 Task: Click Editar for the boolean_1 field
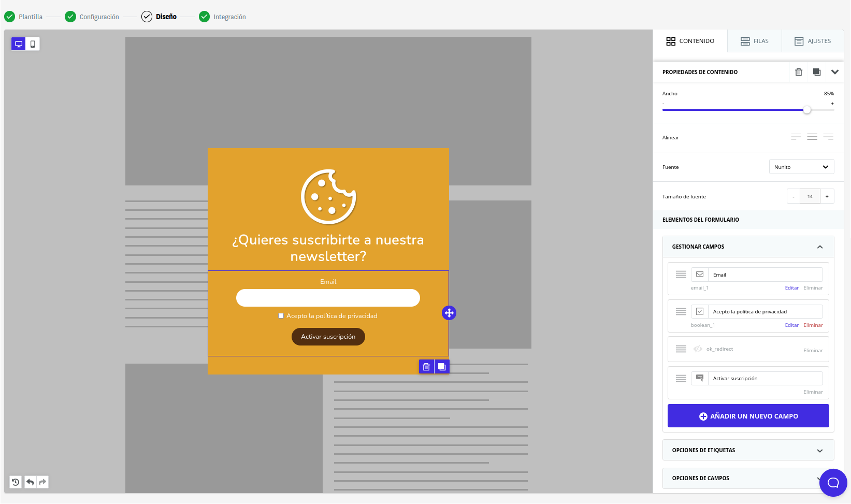click(x=792, y=325)
